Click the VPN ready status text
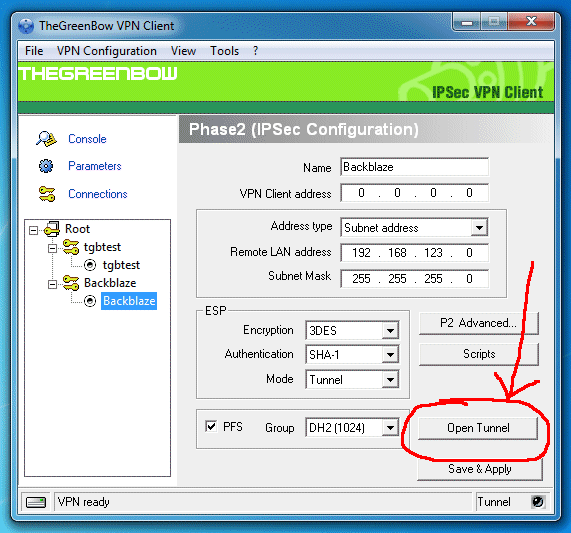This screenshot has width=571, height=533. coord(83,502)
